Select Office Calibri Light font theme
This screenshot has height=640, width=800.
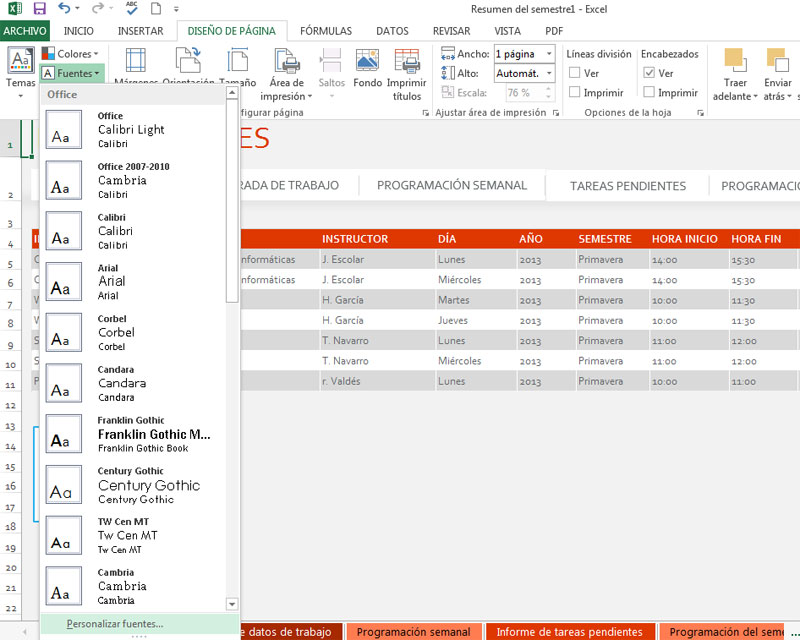134,130
